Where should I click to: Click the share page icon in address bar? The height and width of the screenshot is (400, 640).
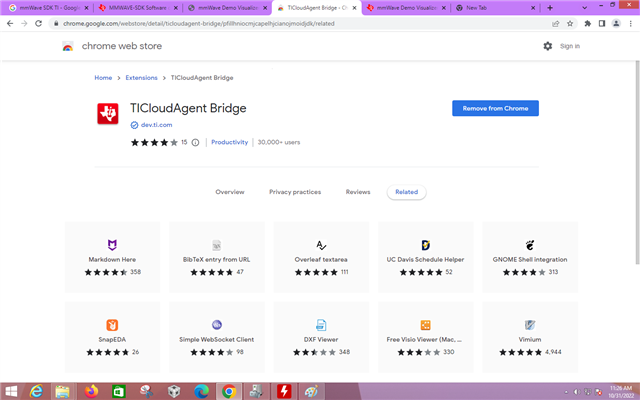pos(556,24)
